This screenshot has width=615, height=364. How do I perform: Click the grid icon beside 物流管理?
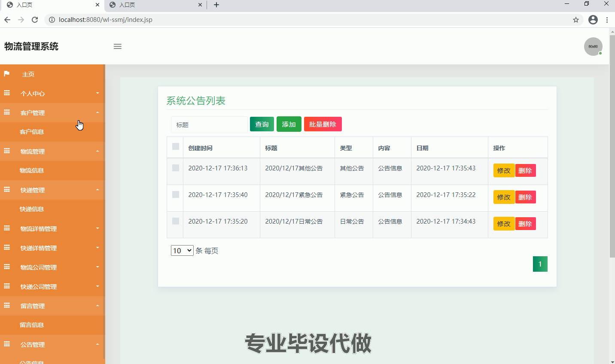(7, 151)
